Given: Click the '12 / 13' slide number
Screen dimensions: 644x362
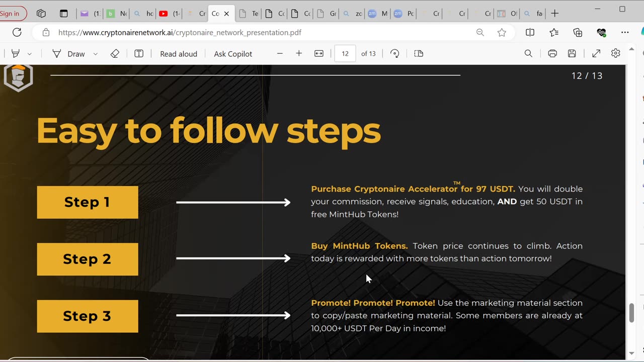Looking at the screenshot, I should pos(587,76).
